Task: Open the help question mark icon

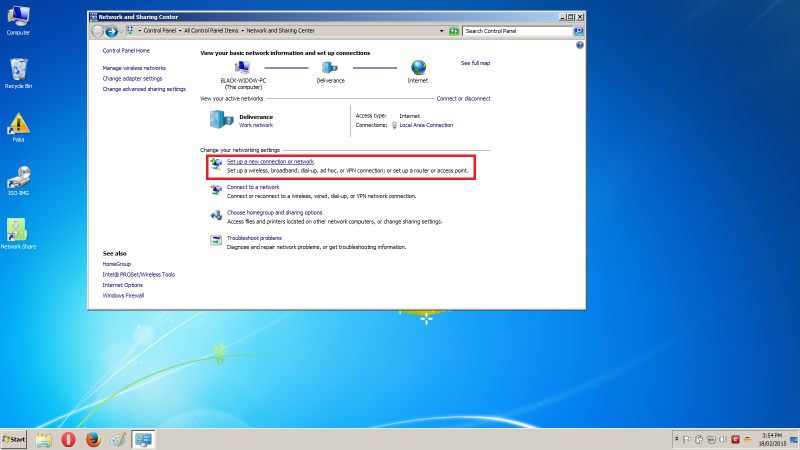Action: point(580,45)
